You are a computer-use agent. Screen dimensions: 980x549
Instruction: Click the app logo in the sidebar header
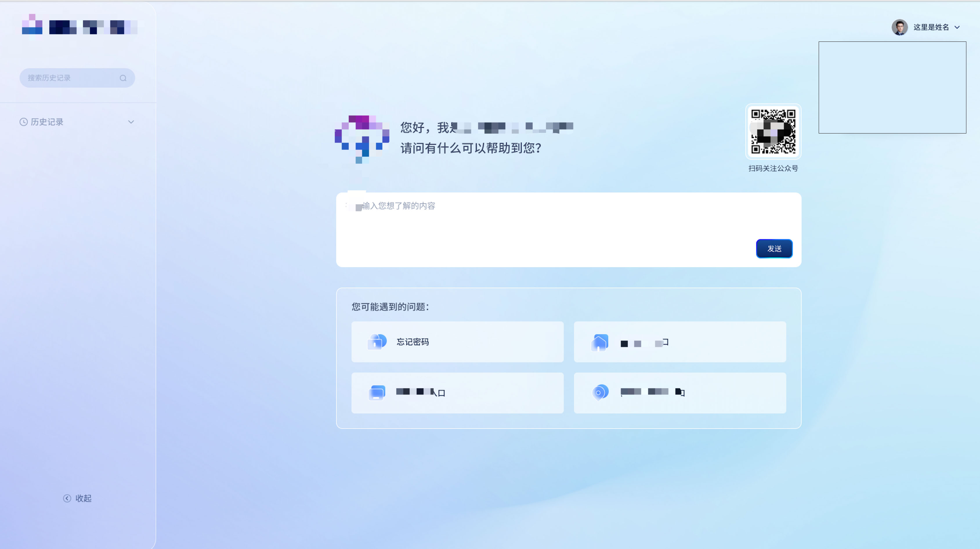[x=32, y=25]
